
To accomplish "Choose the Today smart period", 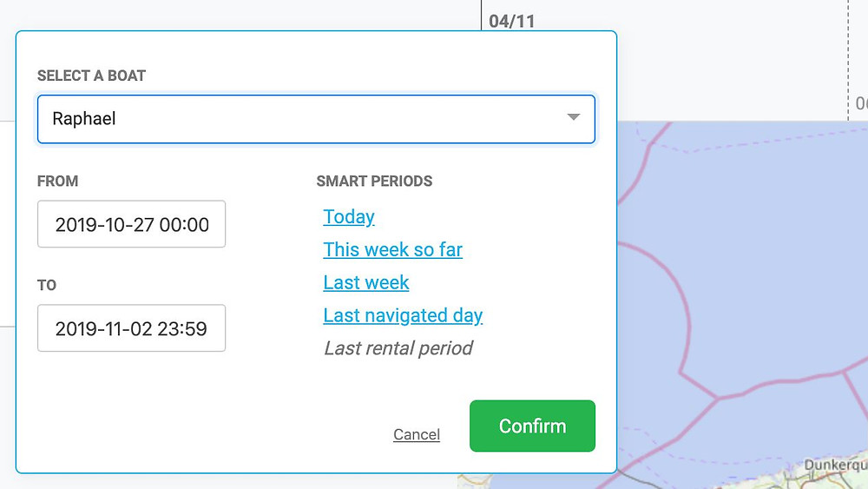I will pyautogui.click(x=349, y=216).
